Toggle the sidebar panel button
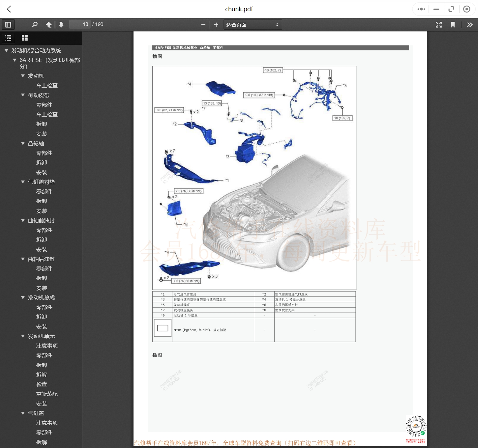478x448 pixels. pyautogui.click(x=8, y=25)
